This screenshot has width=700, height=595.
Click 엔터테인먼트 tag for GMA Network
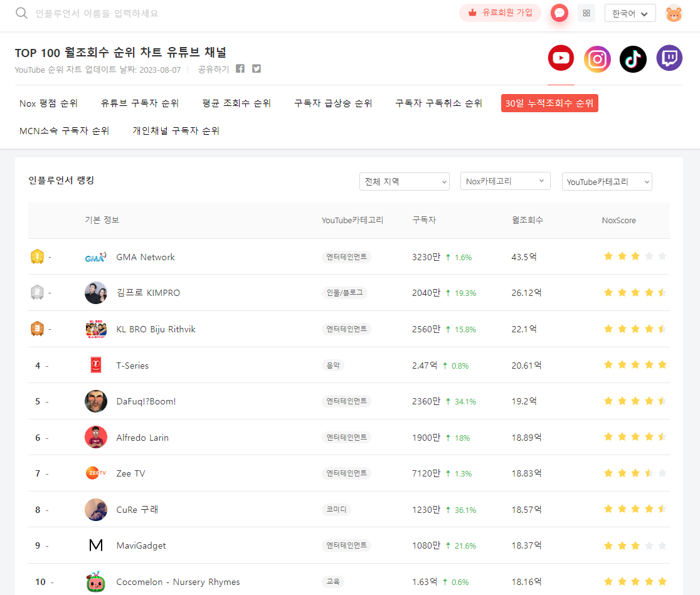346,257
